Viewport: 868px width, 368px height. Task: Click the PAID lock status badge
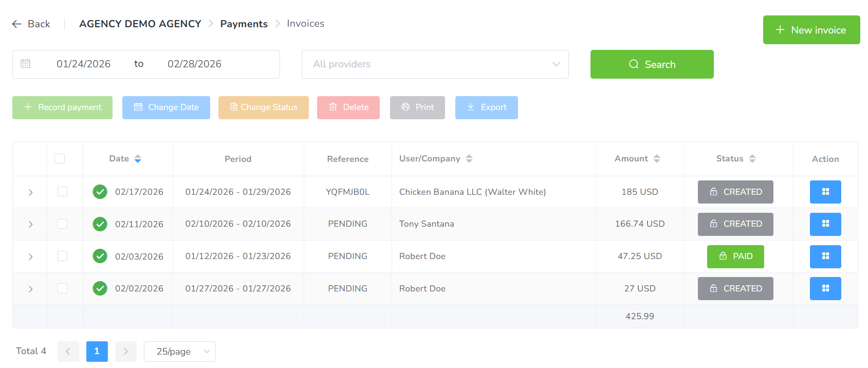[x=735, y=256]
